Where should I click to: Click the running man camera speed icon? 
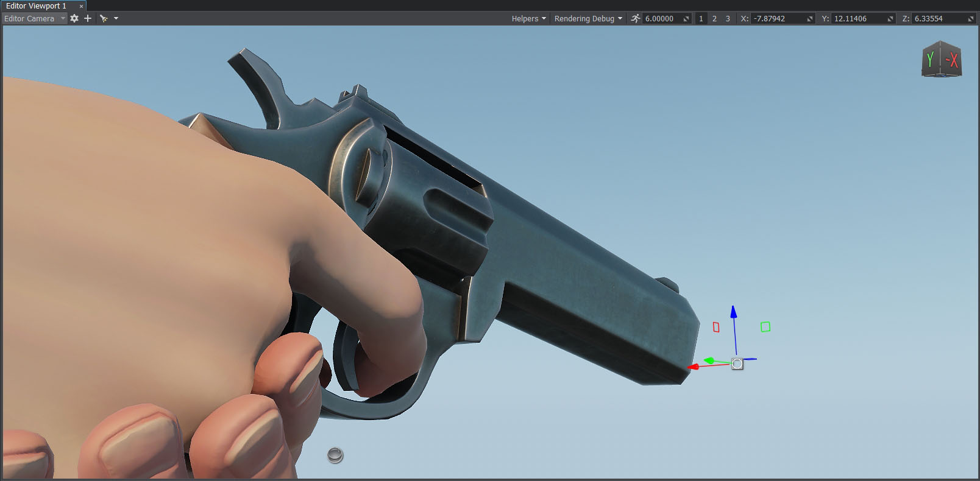point(636,18)
